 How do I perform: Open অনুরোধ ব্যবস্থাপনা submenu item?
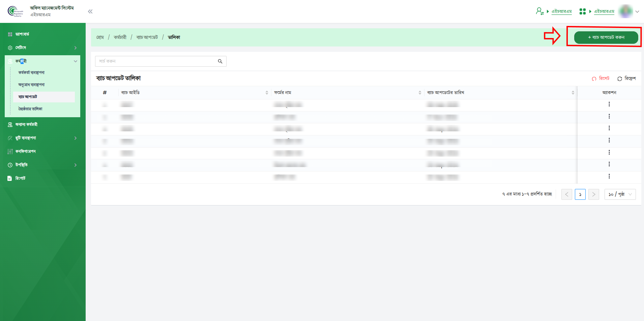tap(31, 85)
